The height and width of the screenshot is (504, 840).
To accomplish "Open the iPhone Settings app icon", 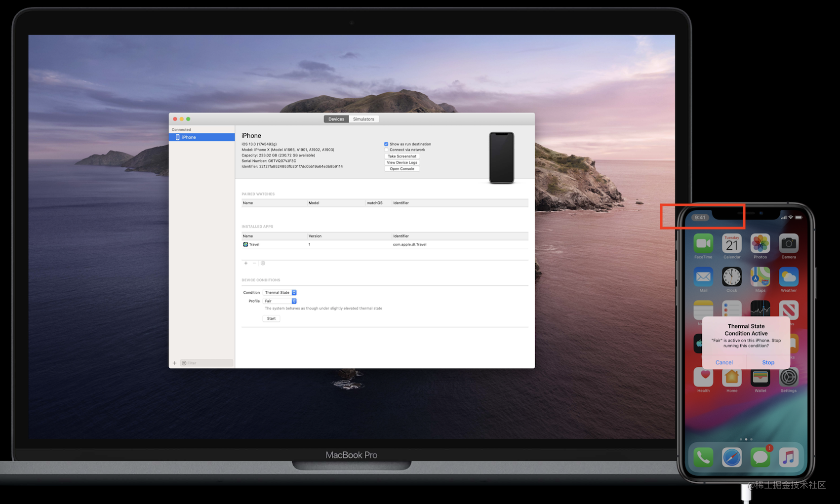I will point(789,378).
